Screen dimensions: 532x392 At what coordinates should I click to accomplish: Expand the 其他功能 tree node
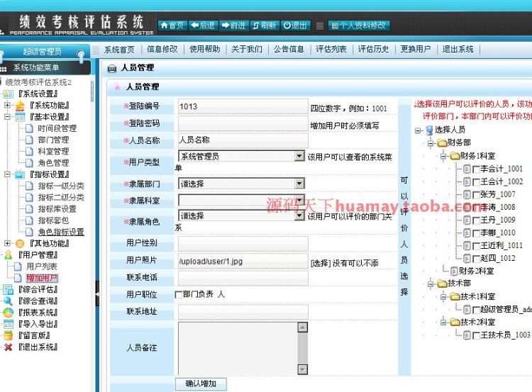[7, 243]
